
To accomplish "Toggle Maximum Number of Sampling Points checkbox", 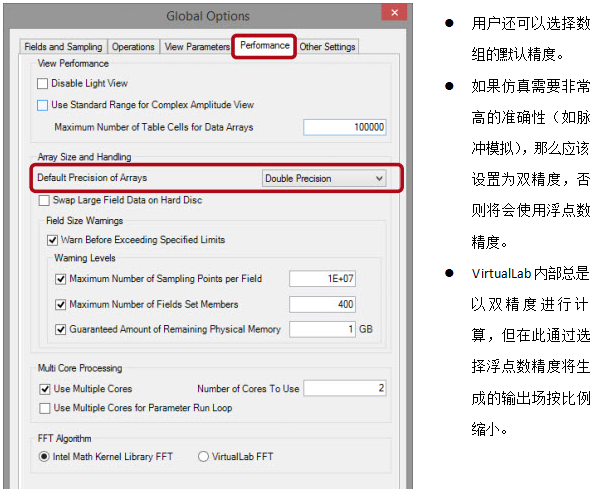I will pyautogui.click(x=61, y=279).
